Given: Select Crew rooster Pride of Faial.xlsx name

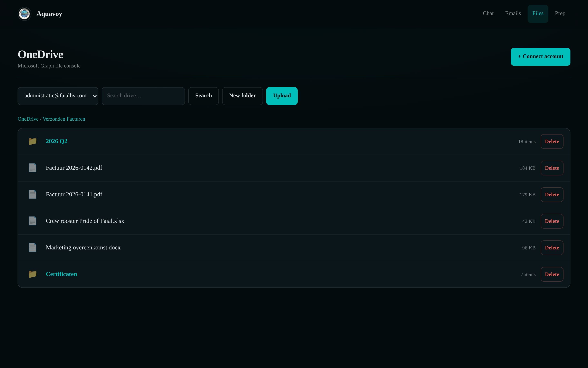Looking at the screenshot, I should (85, 221).
